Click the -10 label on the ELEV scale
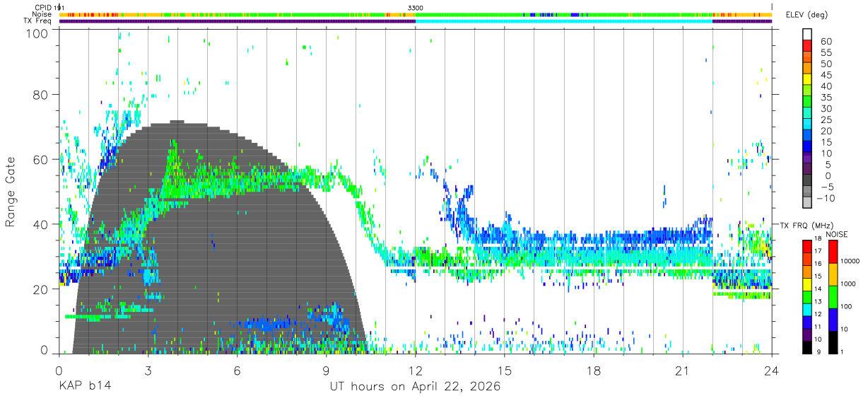Image resolution: width=868 pixels, height=401 pixels. [x=824, y=198]
